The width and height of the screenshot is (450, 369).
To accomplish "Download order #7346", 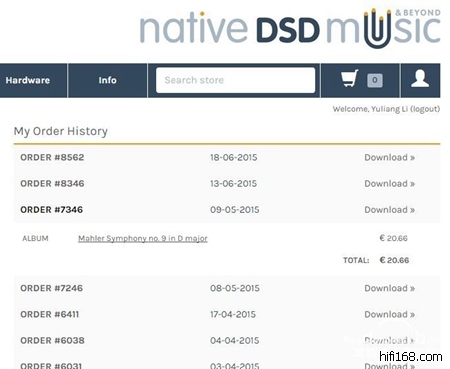I will 389,210.
